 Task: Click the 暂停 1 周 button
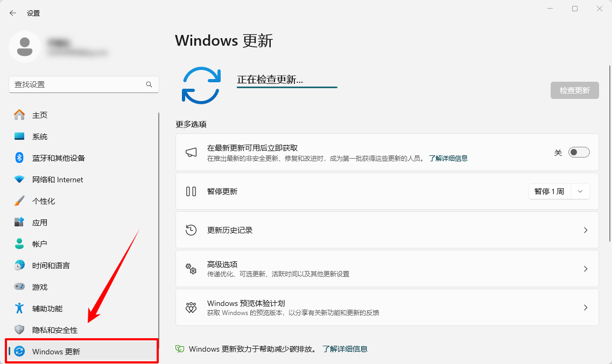550,191
